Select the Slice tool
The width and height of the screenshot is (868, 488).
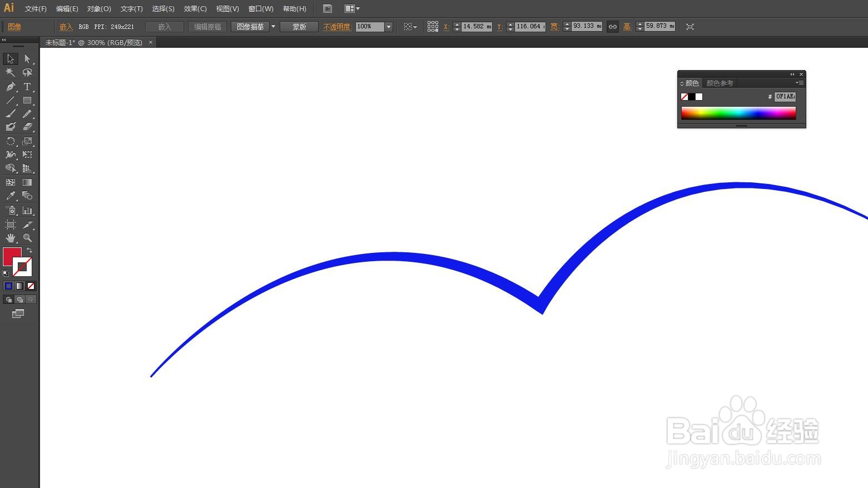point(27,225)
